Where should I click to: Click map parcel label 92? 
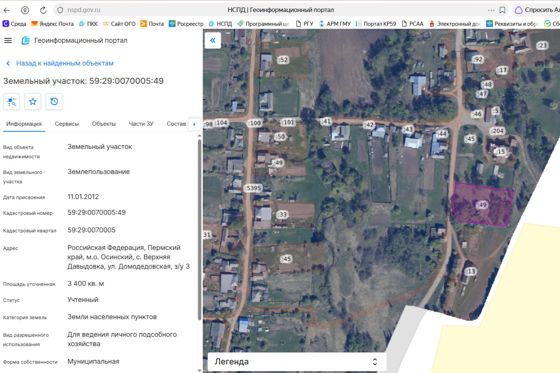point(478,59)
